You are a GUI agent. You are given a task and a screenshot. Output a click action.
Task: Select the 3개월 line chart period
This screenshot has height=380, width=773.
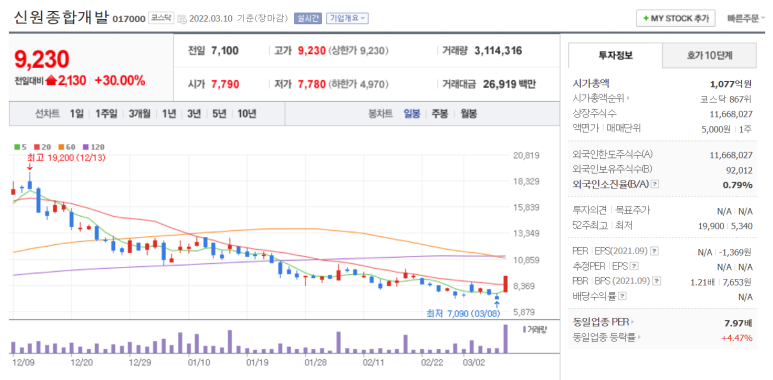(x=140, y=114)
